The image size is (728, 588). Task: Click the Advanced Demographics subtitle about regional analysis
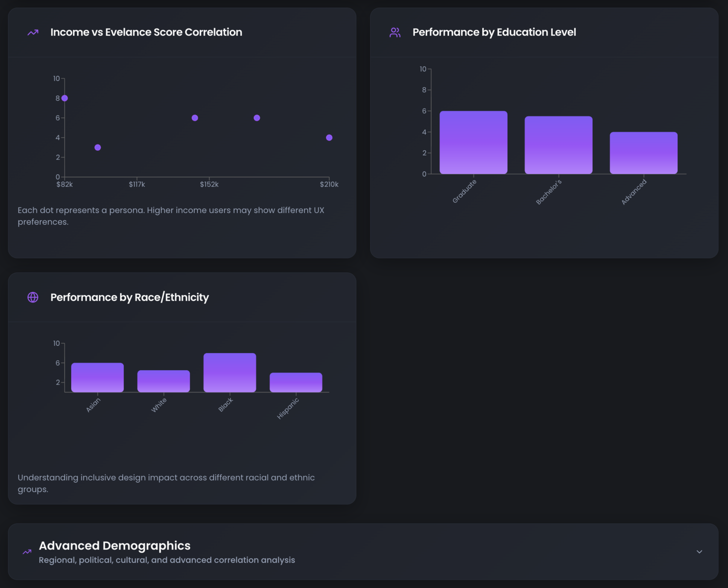(166, 560)
